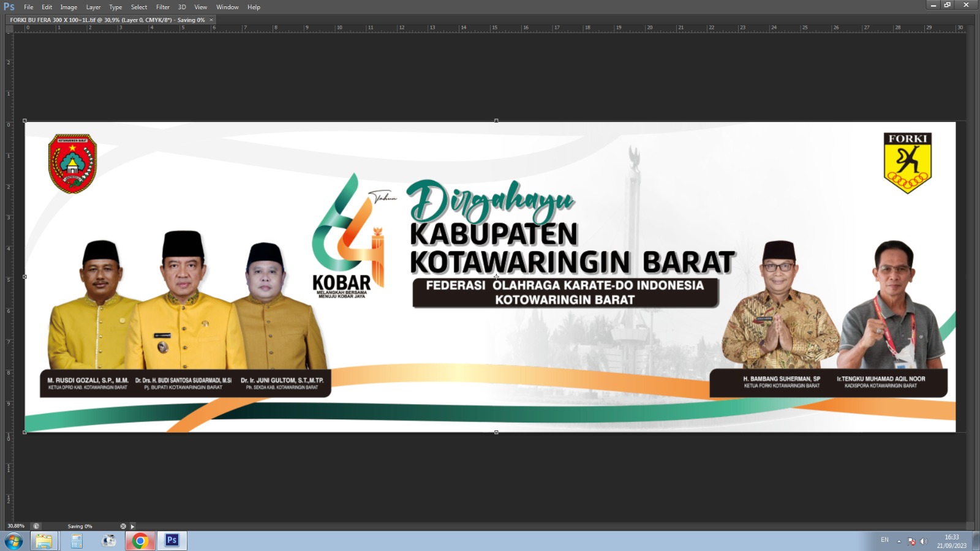Click the EN language indicator
980x551 pixels.
click(x=884, y=540)
